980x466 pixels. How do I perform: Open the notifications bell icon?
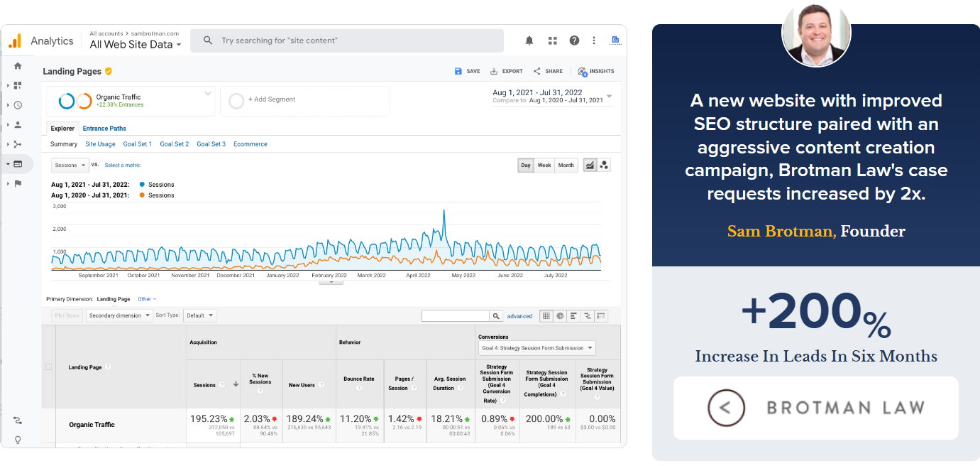[x=529, y=40]
